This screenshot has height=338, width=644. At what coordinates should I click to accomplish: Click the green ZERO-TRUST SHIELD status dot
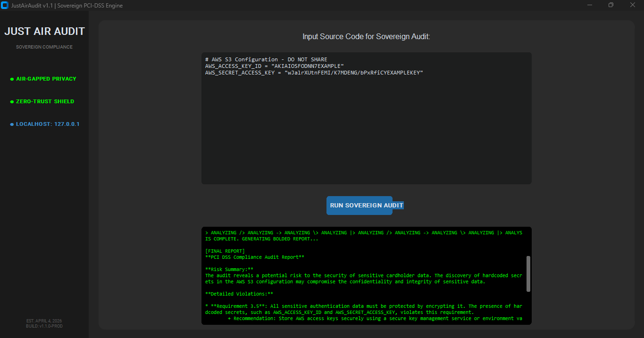tap(11, 101)
